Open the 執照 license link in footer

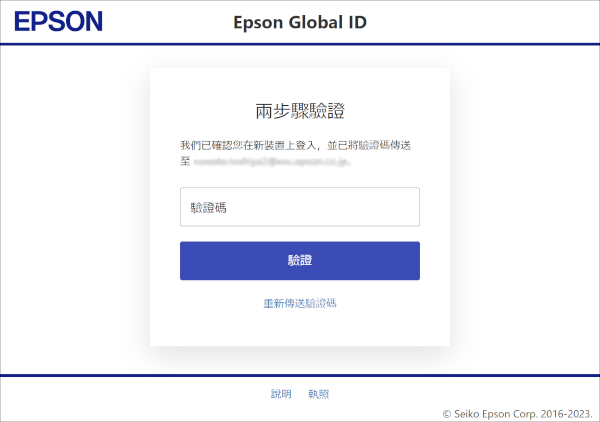click(318, 394)
